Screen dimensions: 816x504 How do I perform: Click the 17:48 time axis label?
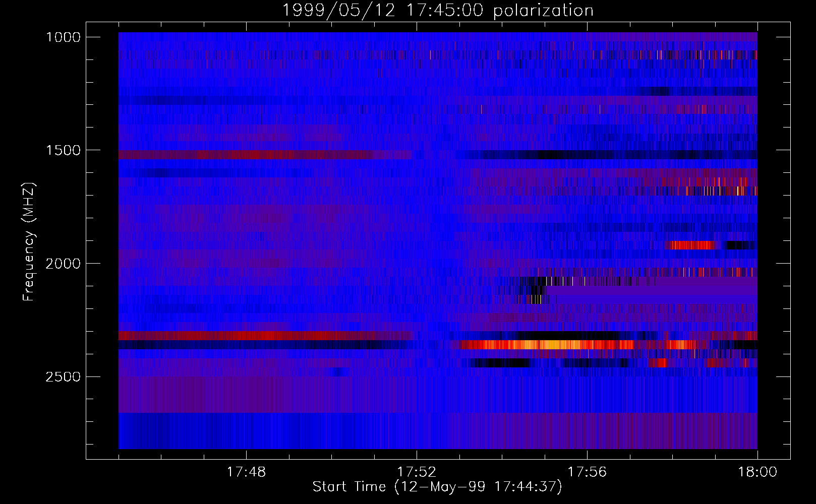[246, 472]
